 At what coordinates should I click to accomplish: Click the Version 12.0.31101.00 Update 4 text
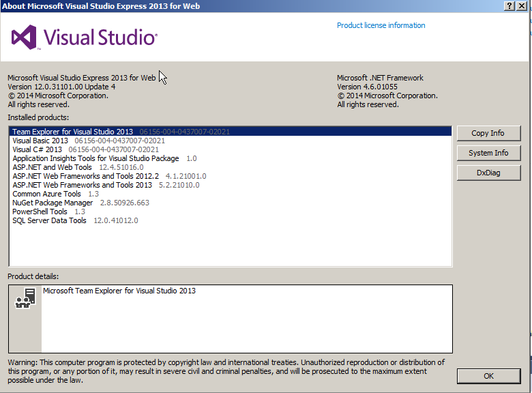tap(61, 87)
